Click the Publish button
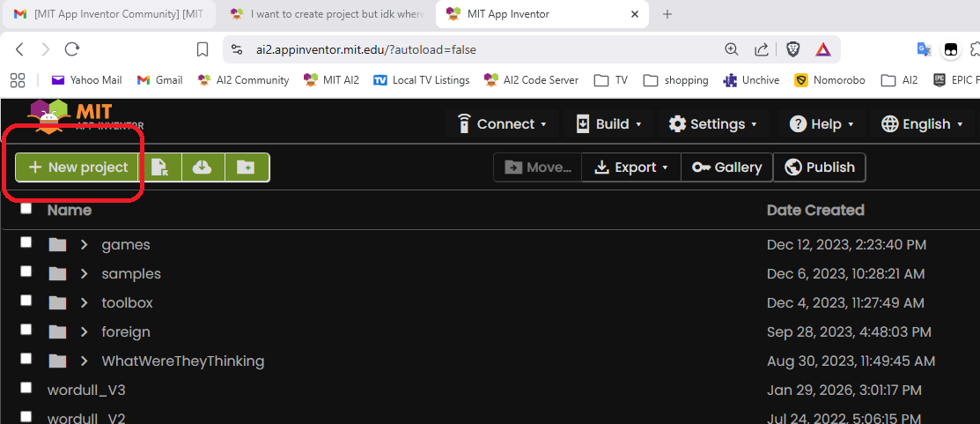980x424 pixels. pos(820,167)
